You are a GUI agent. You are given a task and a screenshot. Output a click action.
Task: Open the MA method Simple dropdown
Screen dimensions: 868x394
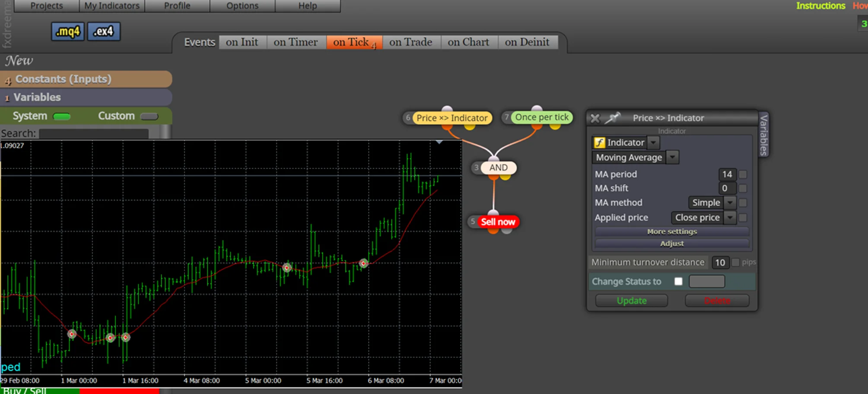[x=730, y=202]
